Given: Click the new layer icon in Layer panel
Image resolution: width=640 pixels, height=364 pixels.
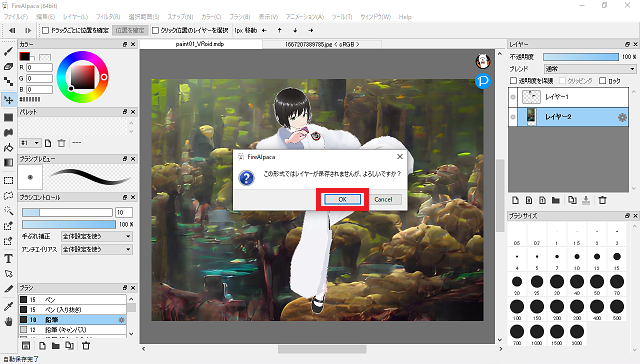Looking at the screenshot, I should 516,200.
